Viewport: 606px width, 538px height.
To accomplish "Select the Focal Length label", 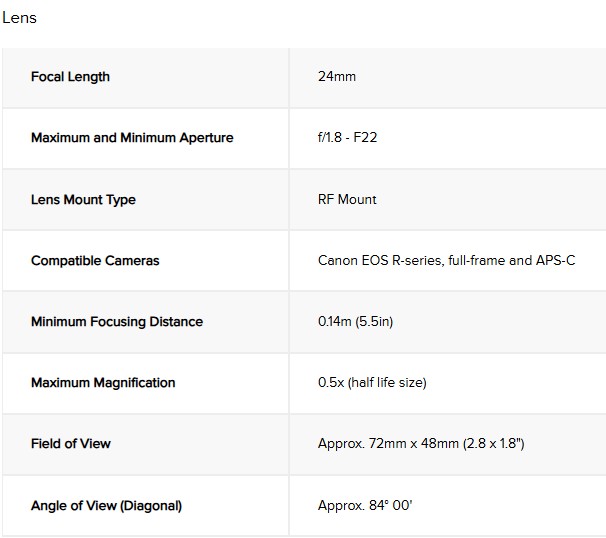I will (x=70, y=77).
